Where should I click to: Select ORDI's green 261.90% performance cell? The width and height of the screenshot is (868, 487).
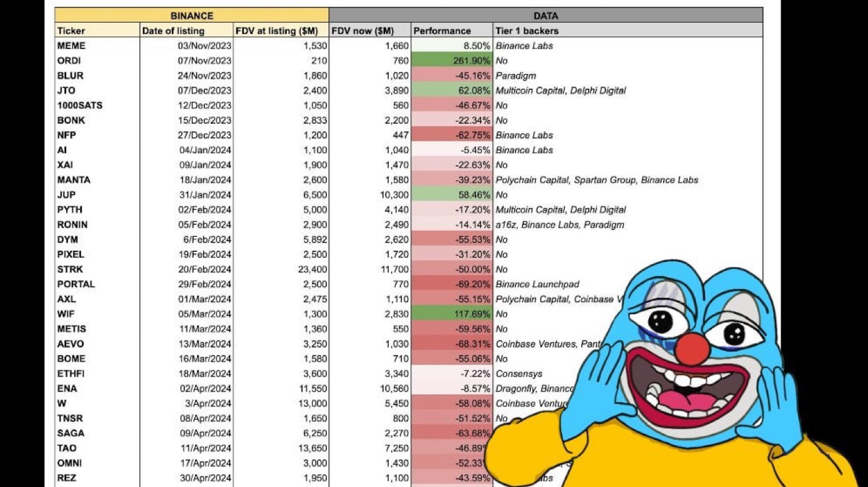click(x=452, y=61)
